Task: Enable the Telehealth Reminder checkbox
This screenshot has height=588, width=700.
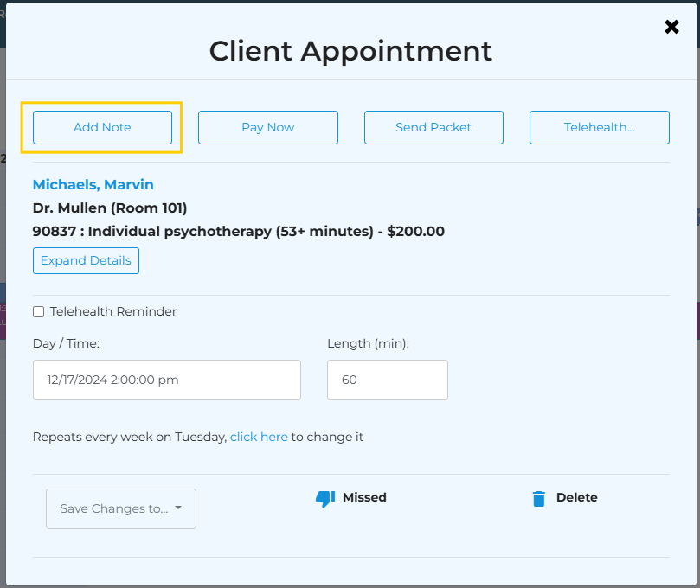Action: click(38, 311)
